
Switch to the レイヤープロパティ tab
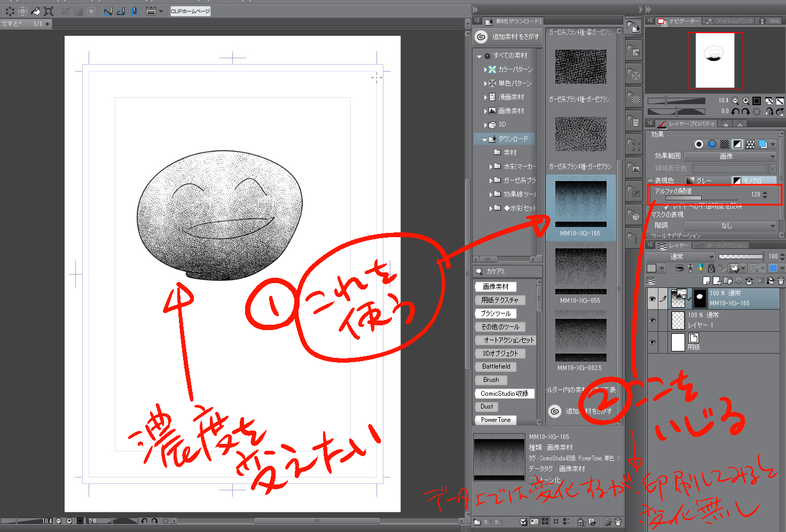click(x=687, y=123)
